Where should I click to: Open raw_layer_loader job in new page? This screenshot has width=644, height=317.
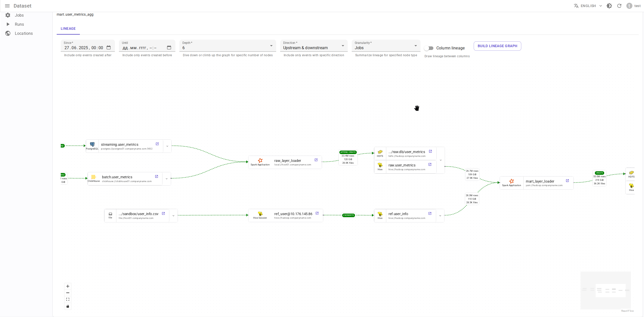(316, 160)
